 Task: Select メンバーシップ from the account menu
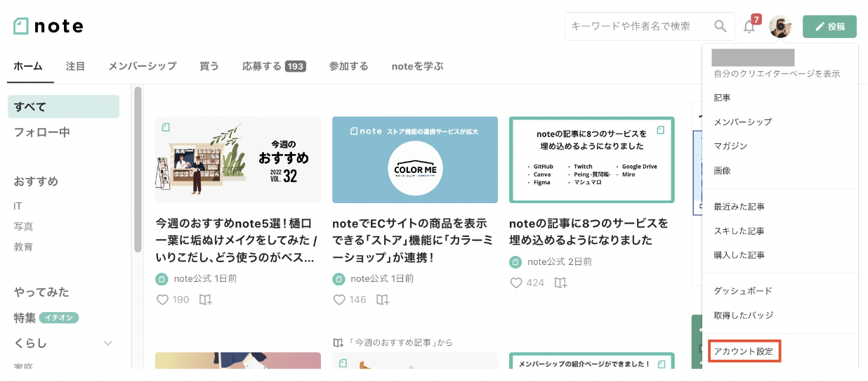tap(743, 122)
